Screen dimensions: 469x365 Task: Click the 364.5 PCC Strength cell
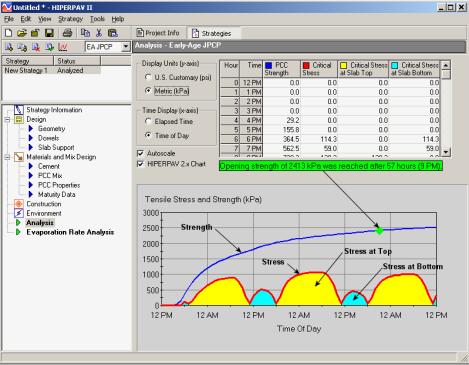click(x=282, y=139)
